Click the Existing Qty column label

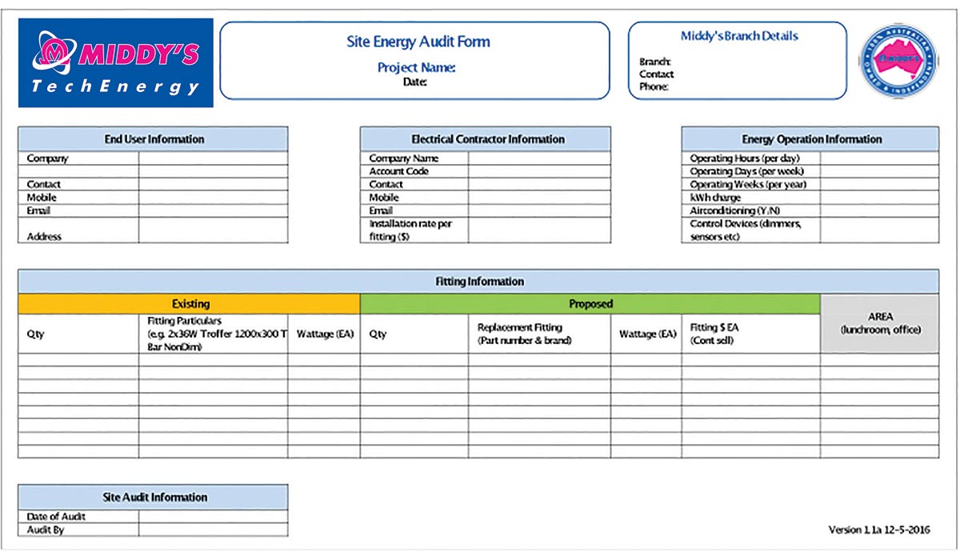(x=36, y=334)
